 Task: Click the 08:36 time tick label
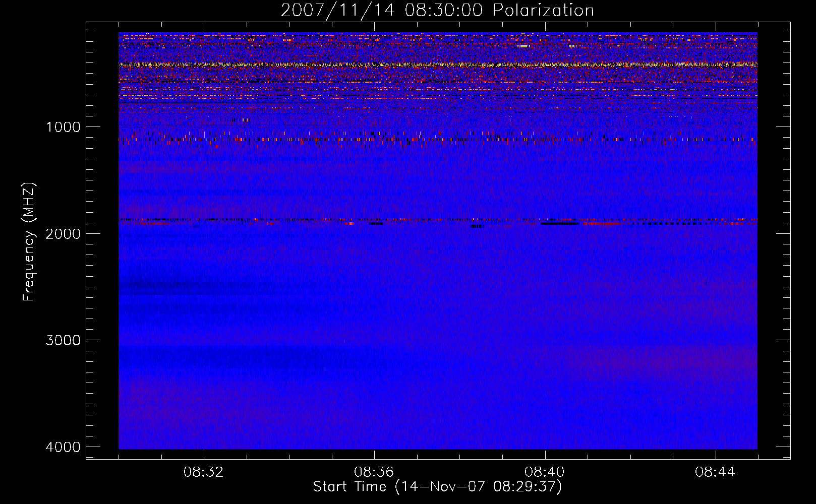click(374, 472)
